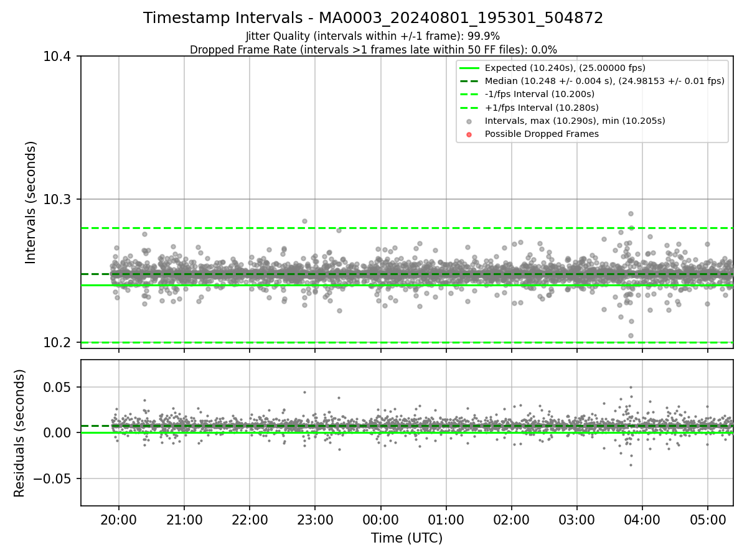Click the 'Dropped Frame Rate' subtitle line

click(373, 50)
